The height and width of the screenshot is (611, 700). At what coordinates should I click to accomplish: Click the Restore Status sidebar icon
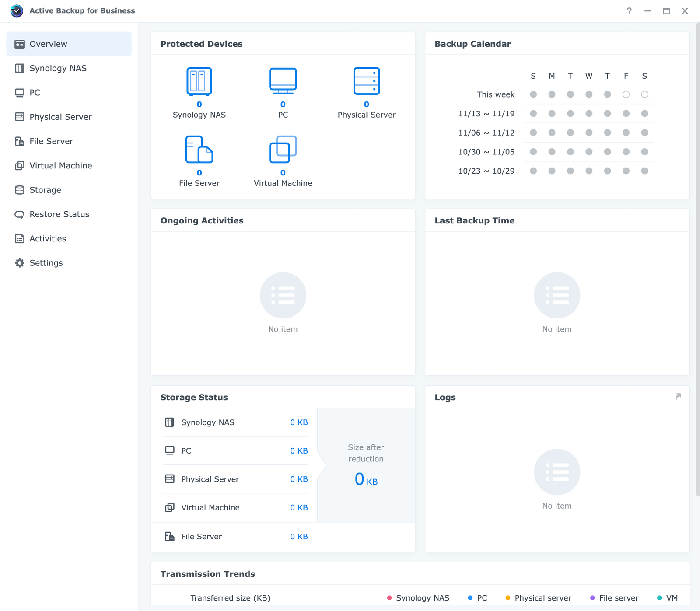pos(20,214)
